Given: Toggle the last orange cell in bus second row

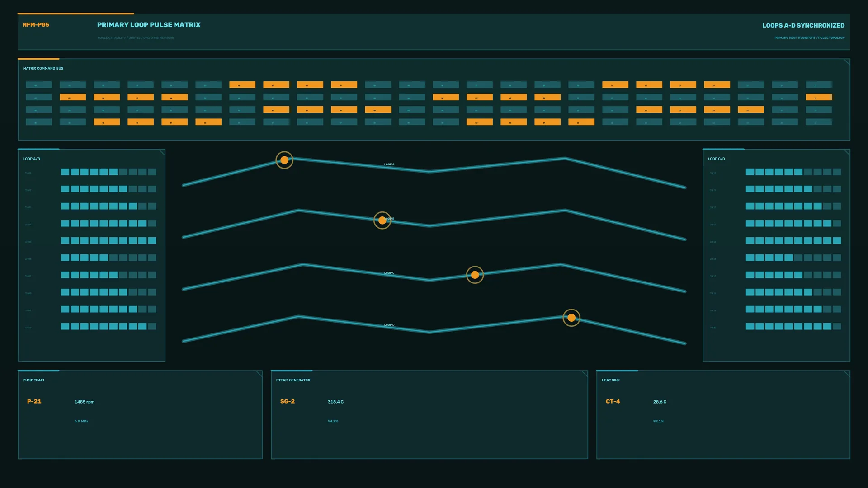Looking at the screenshot, I should coord(819,97).
